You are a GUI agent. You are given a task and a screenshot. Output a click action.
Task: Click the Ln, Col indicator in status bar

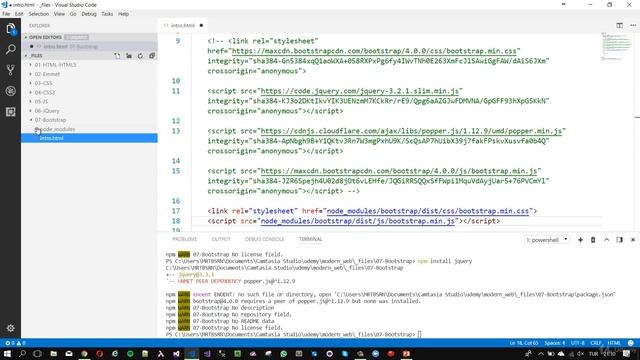(524, 343)
